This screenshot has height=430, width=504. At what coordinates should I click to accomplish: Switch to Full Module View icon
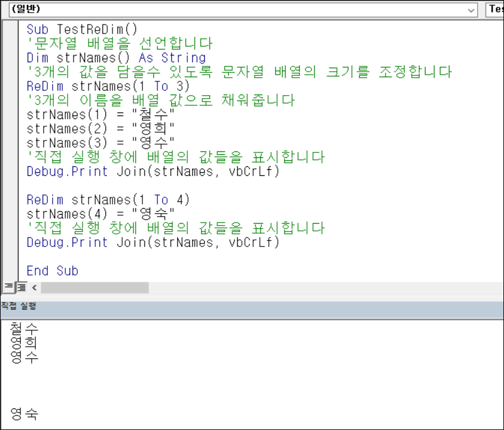pyautogui.click(x=22, y=287)
